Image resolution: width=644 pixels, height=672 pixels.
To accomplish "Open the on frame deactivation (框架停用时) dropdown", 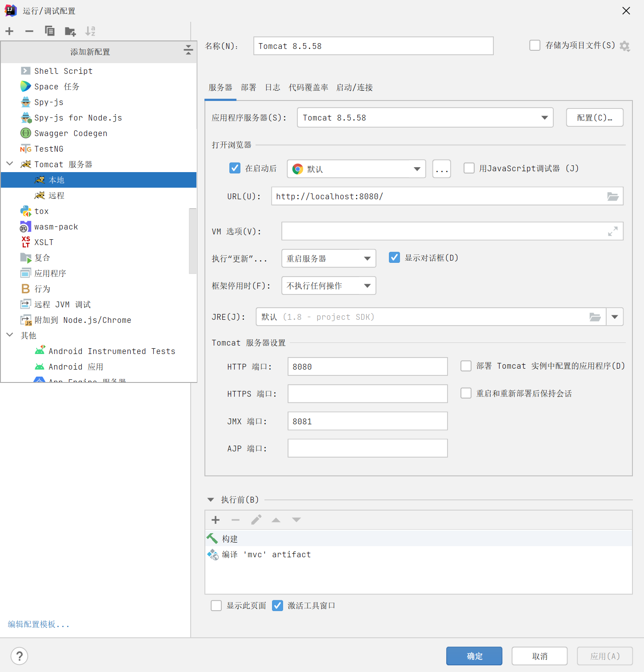I will (329, 286).
